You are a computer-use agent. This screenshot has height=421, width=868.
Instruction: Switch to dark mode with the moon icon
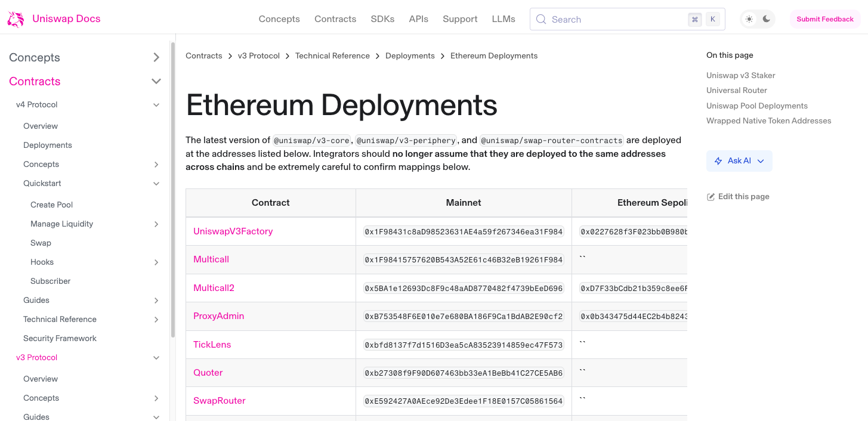[x=765, y=19]
